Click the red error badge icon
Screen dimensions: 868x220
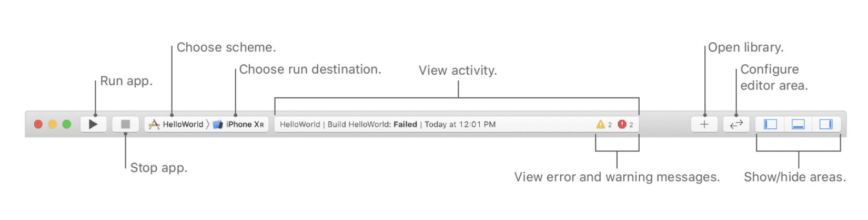point(622,124)
